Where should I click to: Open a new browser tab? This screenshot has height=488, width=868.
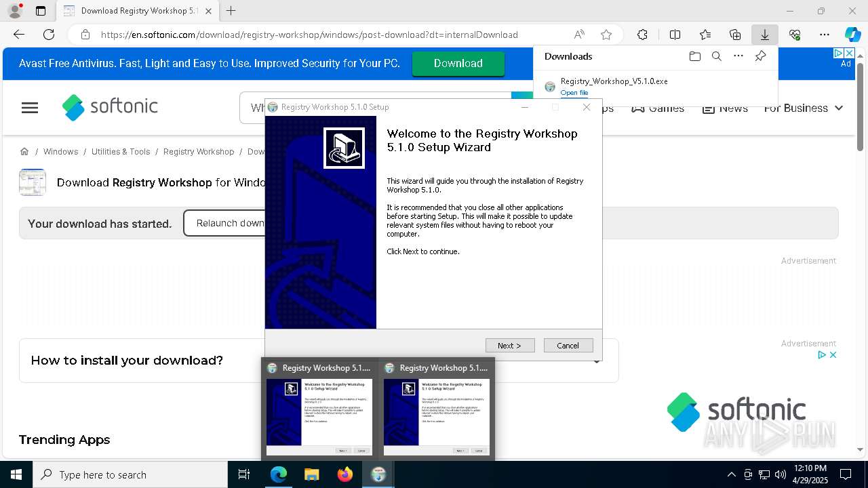point(231,11)
